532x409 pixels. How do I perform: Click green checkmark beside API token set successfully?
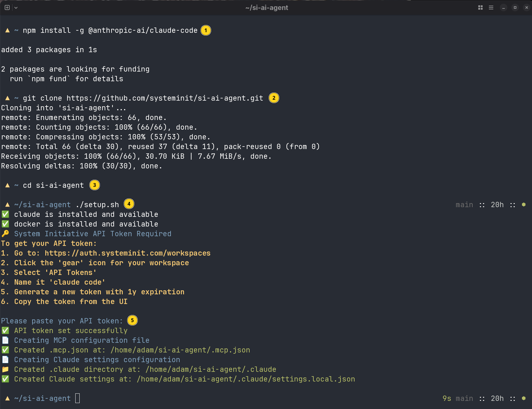click(5, 331)
